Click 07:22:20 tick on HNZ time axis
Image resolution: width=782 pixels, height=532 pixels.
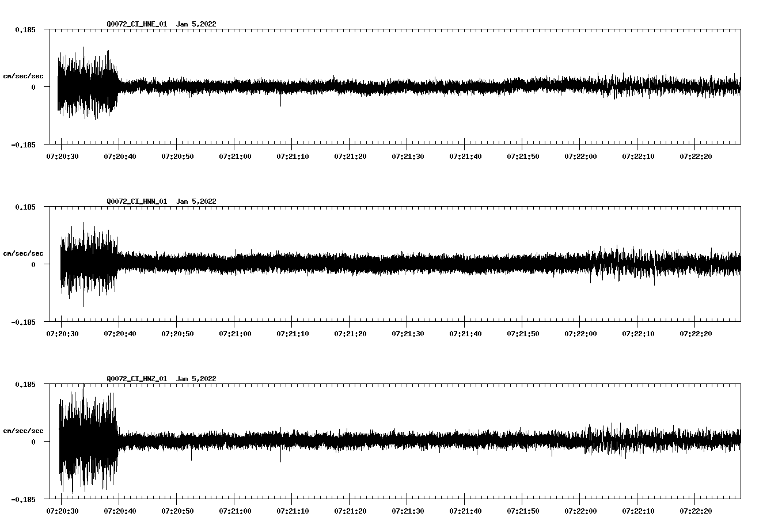696,511
